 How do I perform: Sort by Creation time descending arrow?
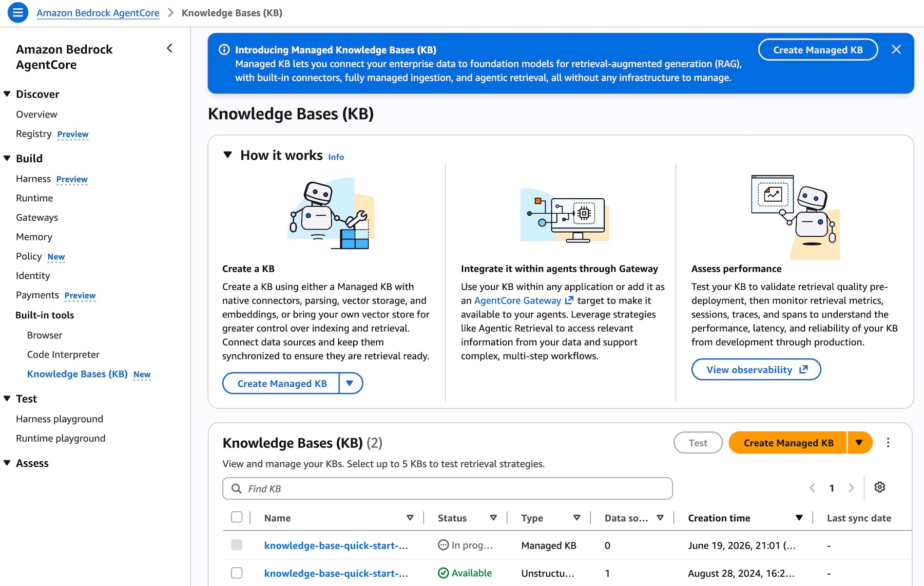pos(799,518)
